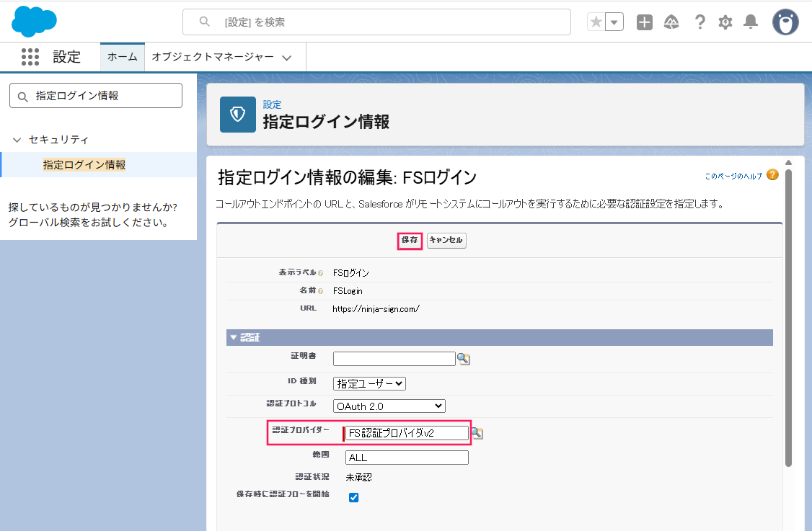Image resolution: width=812 pixels, height=531 pixels.
Task: Click the 証明書 text field
Action: click(x=394, y=359)
